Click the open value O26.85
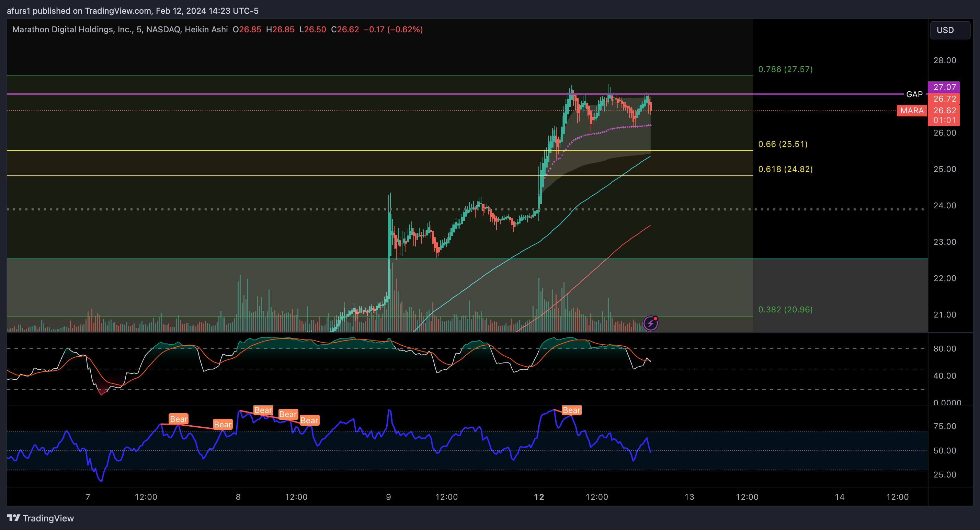 247,30
